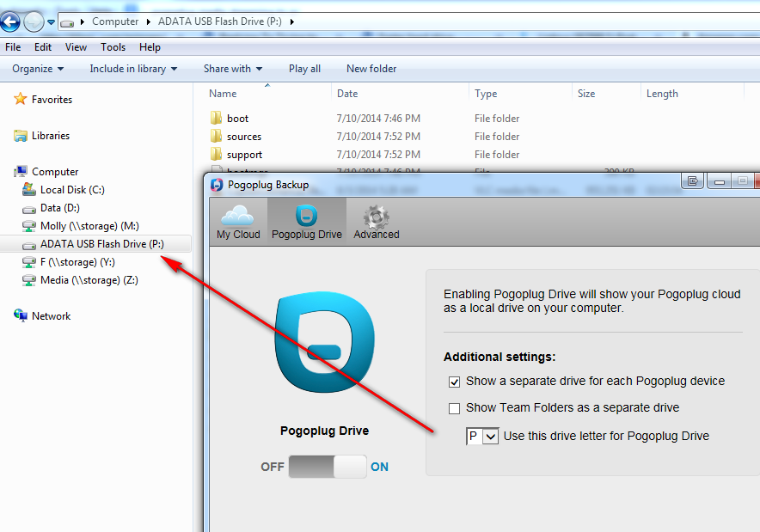Open the Edit menu
This screenshot has height=532, width=760.
(43, 47)
